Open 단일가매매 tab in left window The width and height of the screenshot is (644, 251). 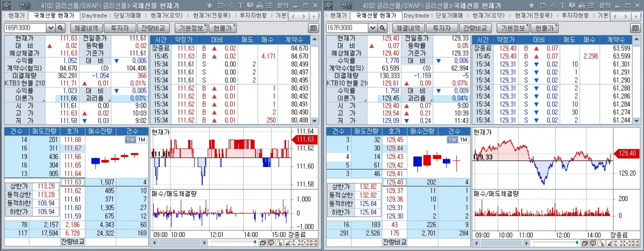point(127,16)
